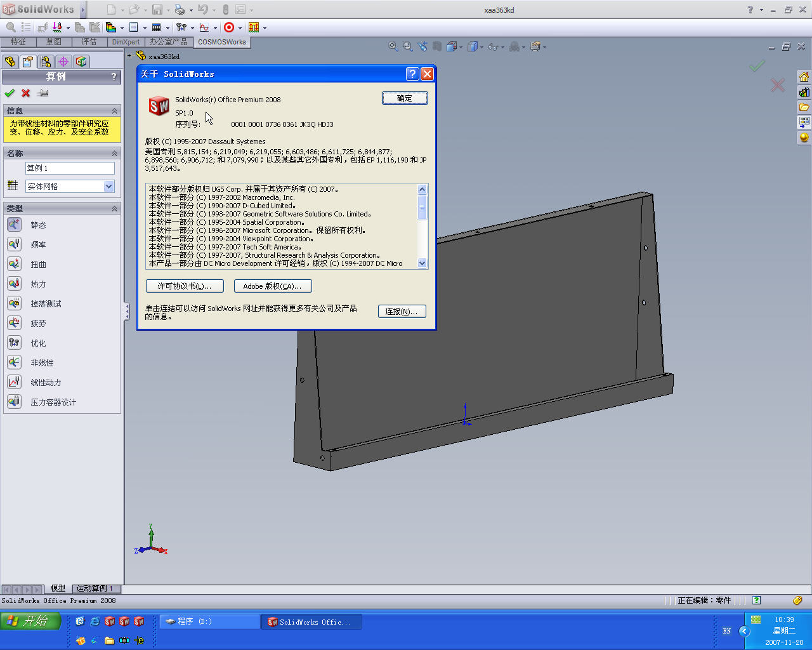Click 确定 in the About SolidWorks dialog
This screenshot has width=812, height=650.
coord(405,98)
